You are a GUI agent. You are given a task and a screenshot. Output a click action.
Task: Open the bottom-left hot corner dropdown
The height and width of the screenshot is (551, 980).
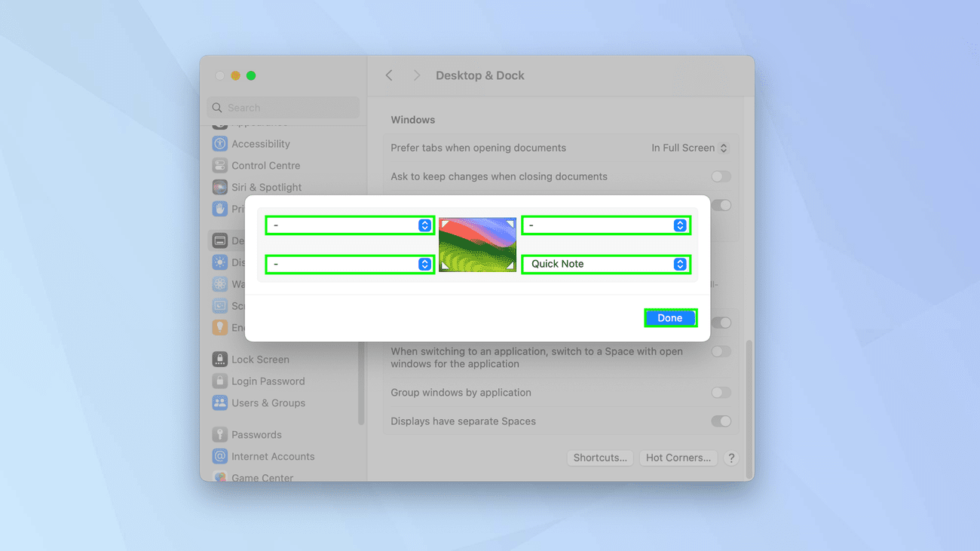350,264
